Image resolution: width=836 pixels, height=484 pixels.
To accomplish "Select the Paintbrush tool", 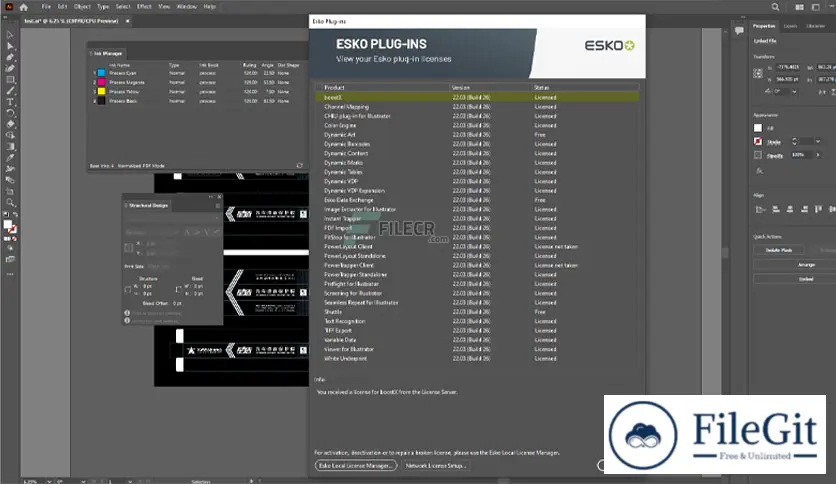I will pos(10,91).
